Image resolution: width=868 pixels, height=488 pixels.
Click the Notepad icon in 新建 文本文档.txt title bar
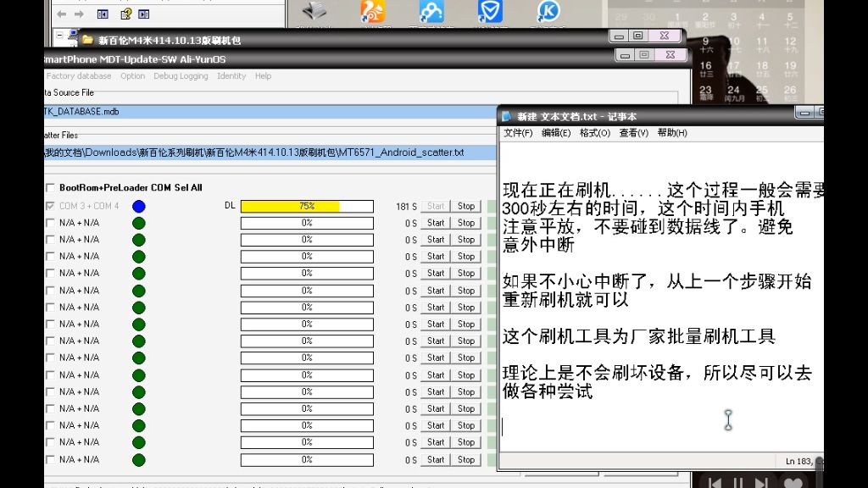[x=507, y=116]
